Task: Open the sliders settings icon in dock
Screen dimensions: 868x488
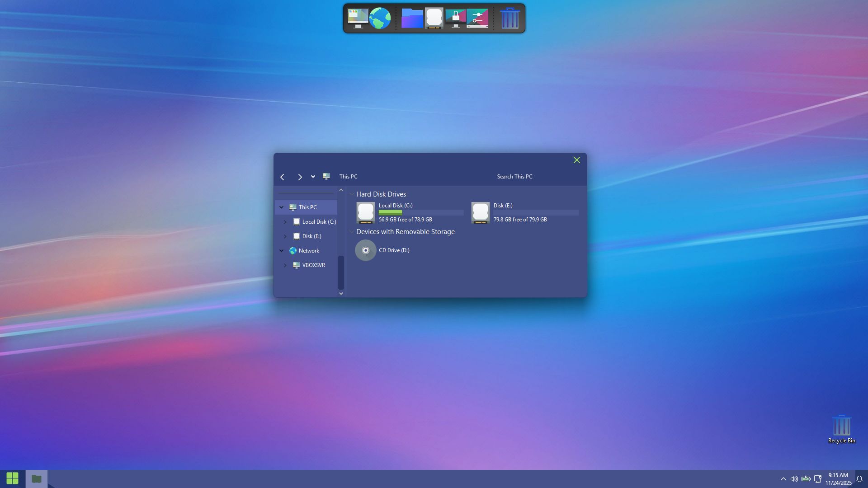Action: (x=477, y=19)
